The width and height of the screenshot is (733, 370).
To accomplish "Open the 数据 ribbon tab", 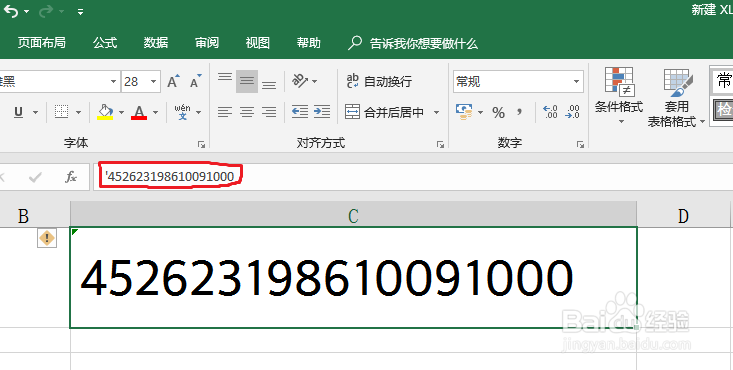I will pyautogui.click(x=156, y=43).
